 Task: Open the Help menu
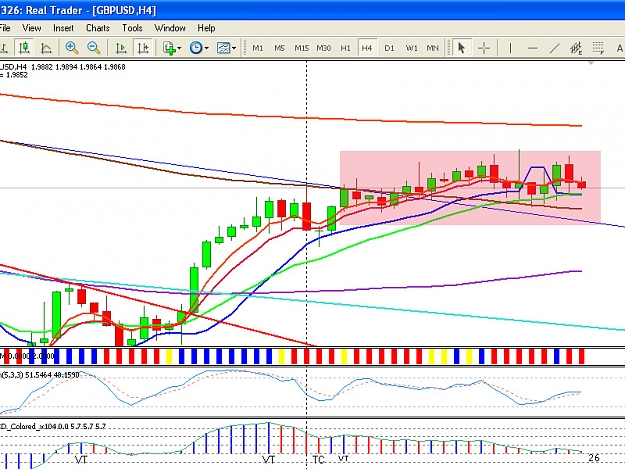[x=206, y=28]
